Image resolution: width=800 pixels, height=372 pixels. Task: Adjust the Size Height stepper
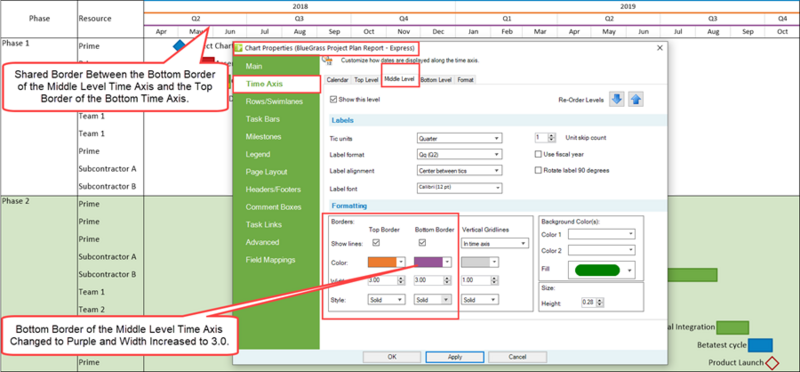click(x=601, y=303)
